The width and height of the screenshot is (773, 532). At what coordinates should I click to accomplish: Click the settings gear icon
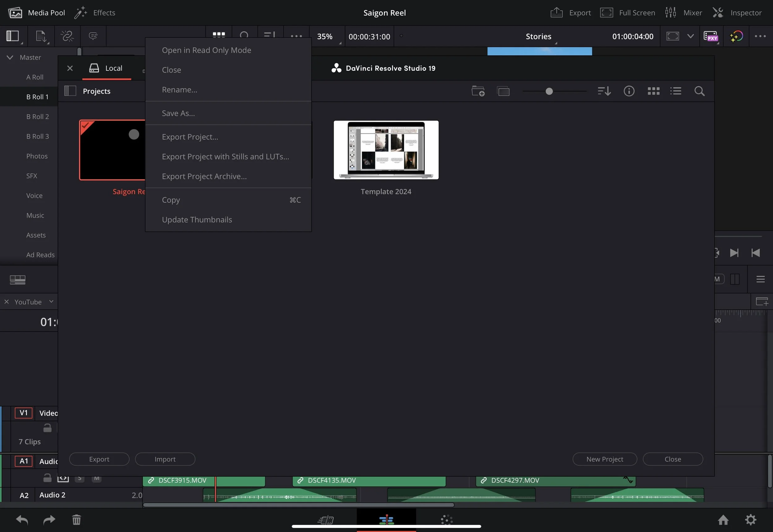click(x=750, y=519)
